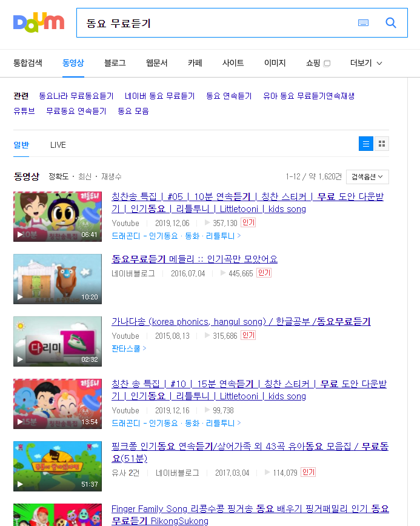This screenshot has width=420, height=526.
Task: Open the 웹문서 tab
Action: click(156, 63)
